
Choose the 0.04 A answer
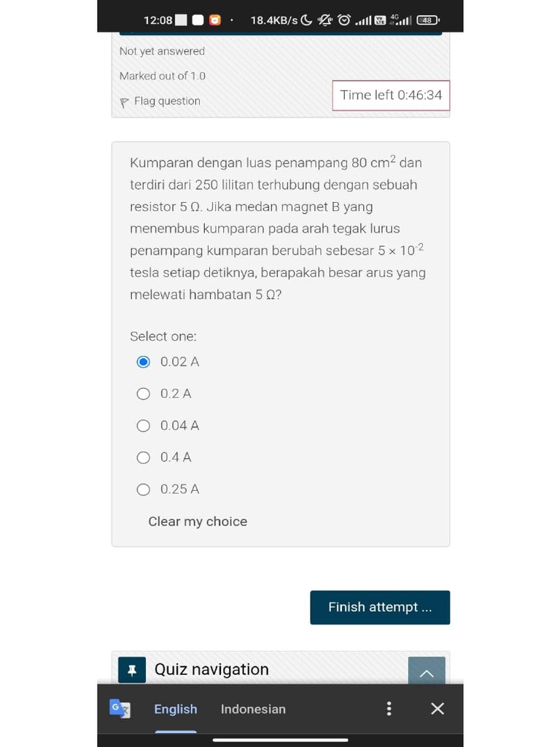pos(144,426)
